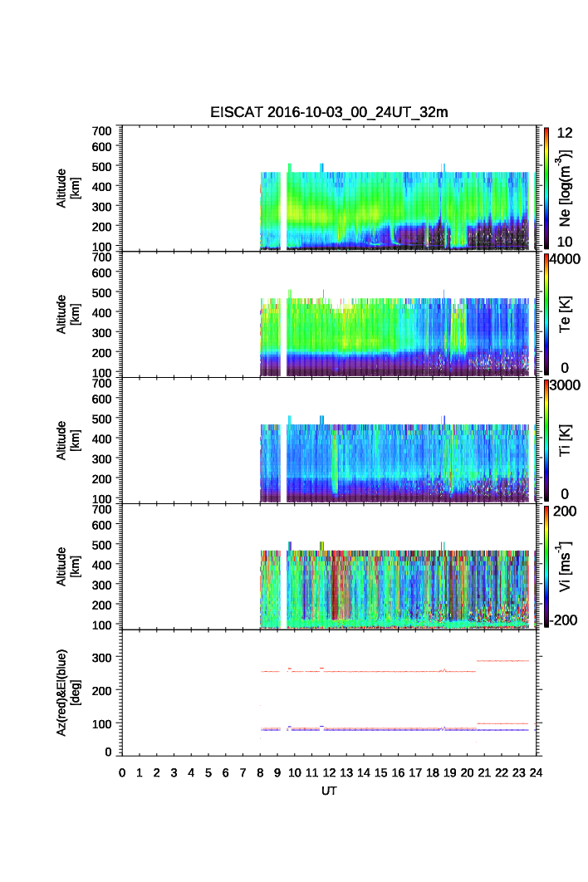Select the Vi ion velocity color bar
Image resolution: width=588 pixels, height=882 pixels.
pyautogui.click(x=546, y=566)
